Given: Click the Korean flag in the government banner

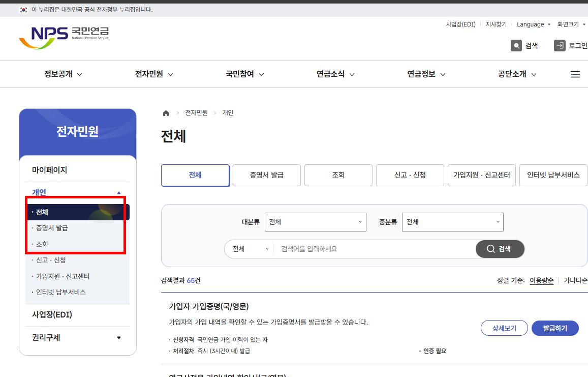Looking at the screenshot, I should (x=23, y=9).
